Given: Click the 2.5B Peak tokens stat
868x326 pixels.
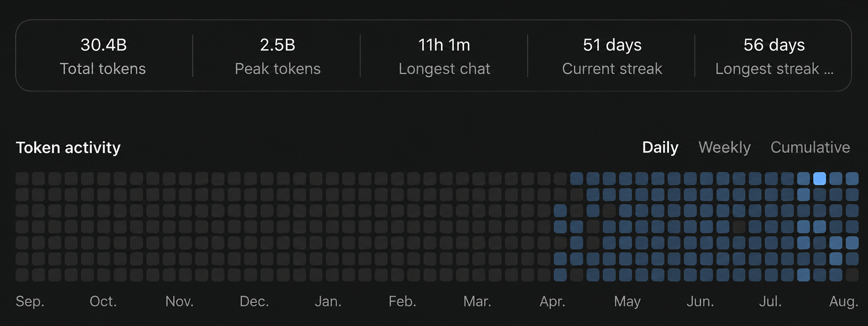Looking at the screenshot, I should (278, 56).
